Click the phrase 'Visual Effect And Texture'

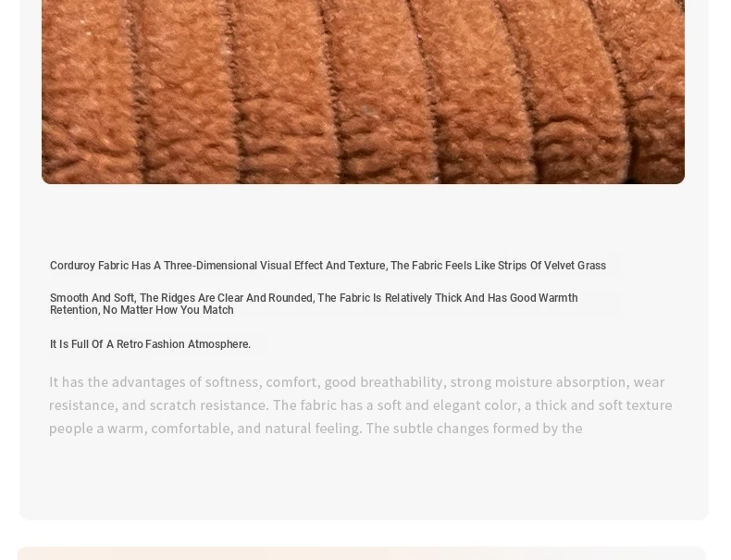[x=323, y=266]
